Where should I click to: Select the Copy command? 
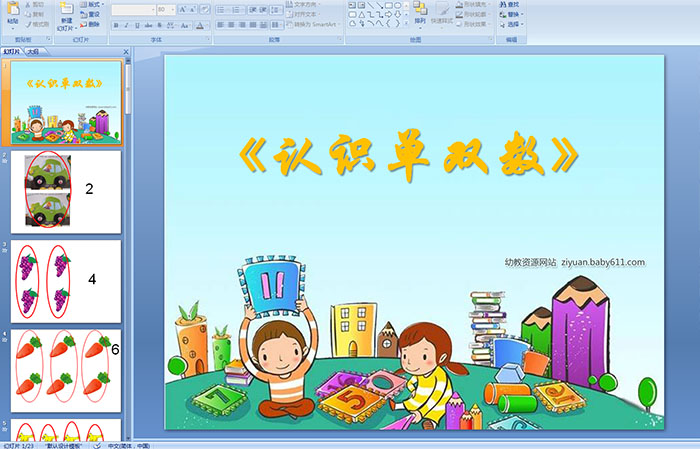pyautogui.click(x=34, y=15)
